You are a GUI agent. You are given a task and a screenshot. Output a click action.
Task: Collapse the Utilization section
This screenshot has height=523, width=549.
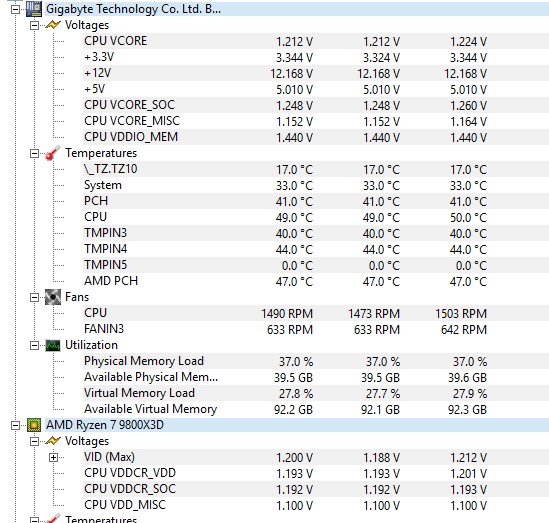coord(34,346)
